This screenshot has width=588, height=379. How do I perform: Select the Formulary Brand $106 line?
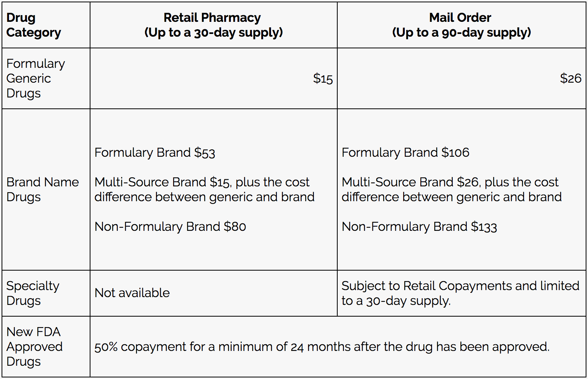pyautogui.click(x=405, y=152)
